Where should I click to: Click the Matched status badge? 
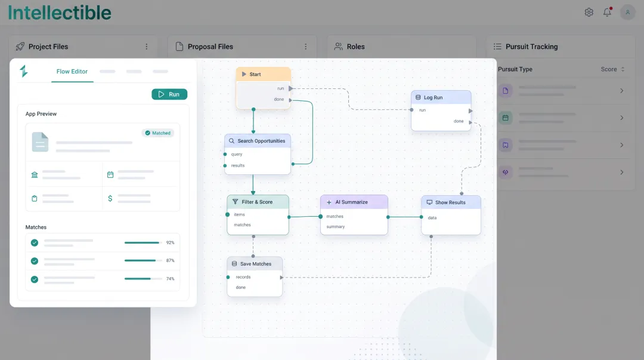[x=157, y=133]
